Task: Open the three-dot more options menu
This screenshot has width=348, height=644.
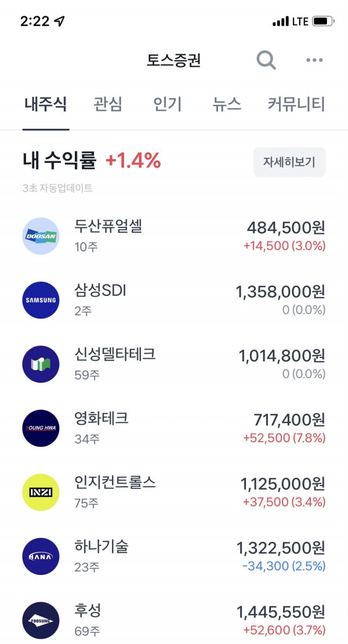Action: [314, 60]
